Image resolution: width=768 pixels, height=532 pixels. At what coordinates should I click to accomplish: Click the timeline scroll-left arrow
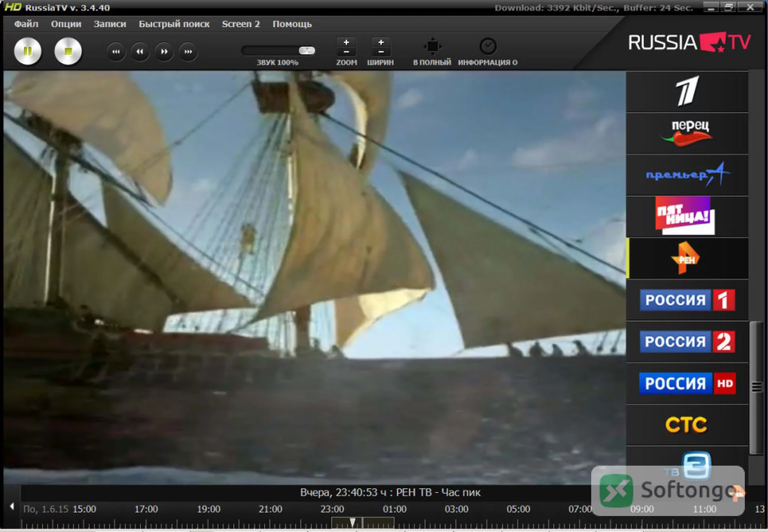12,506
